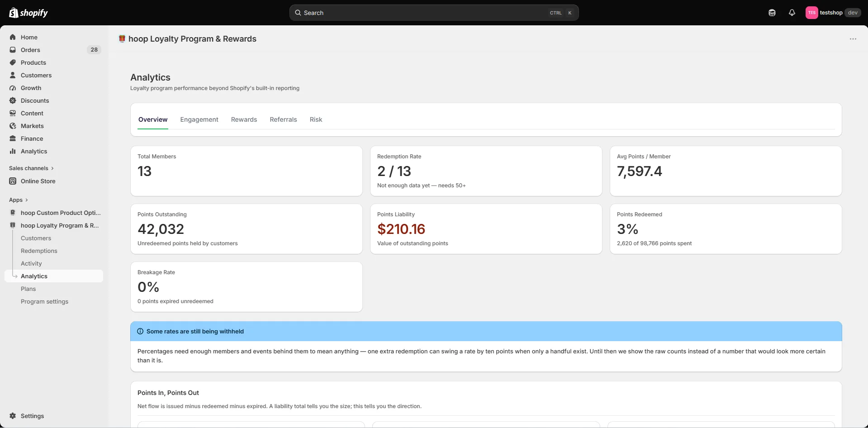Open the Finance bank icon
868x428 pixels.
13,138
